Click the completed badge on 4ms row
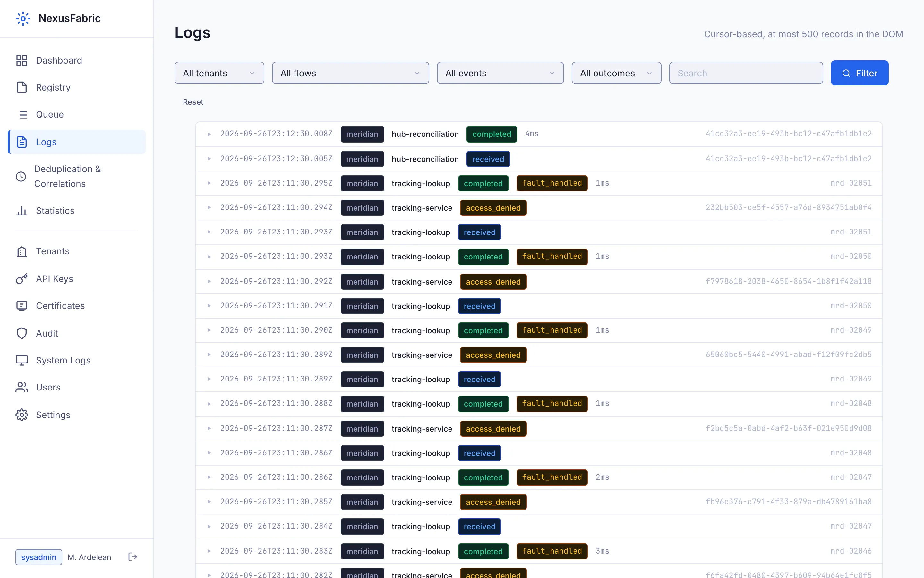The height and width of the screenshot is (578, 924). pos(492,134)
